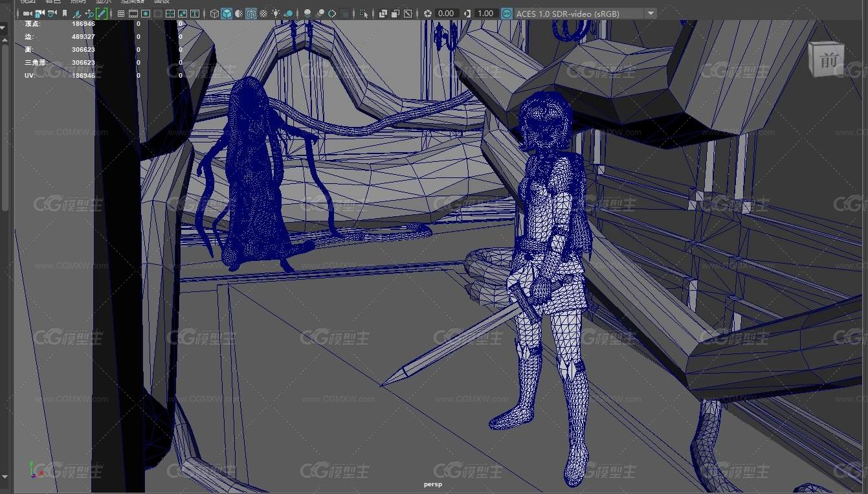Click the 顶点 label in the heads-up display

coord(31,23)
